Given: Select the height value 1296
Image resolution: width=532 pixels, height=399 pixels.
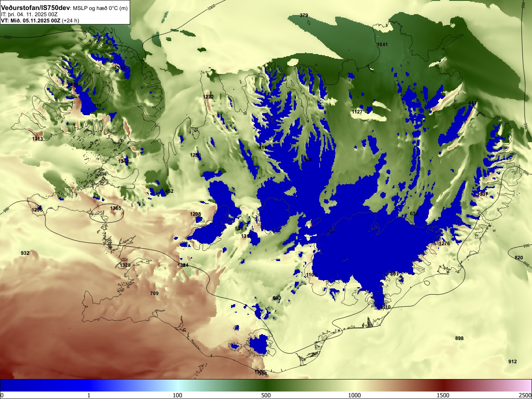Looking at the screenshot, I should coord(37,210).
